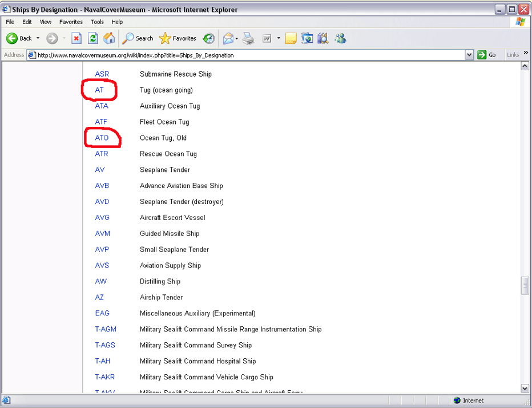Image resolution: width=532 pixels, height=408 pixels.
Task: Open the History toolbar icon
Action: click(x=209, y=38)
